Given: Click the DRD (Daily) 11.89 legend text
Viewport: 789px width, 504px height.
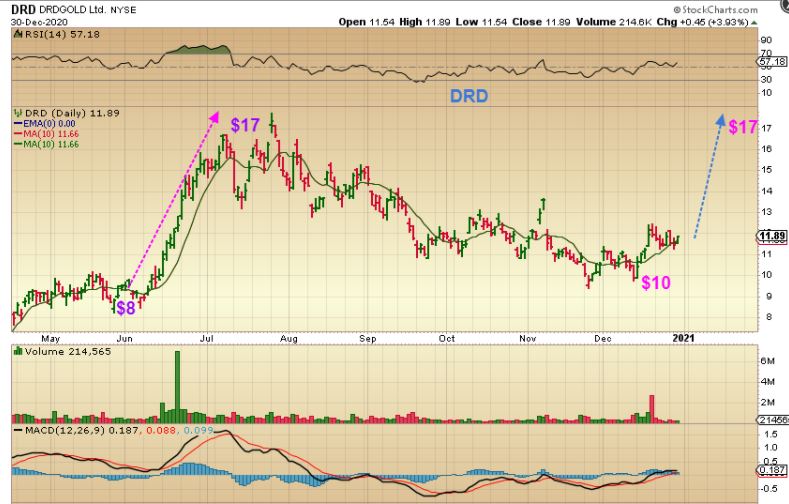Looking at the screenshot, I should 72,113.
